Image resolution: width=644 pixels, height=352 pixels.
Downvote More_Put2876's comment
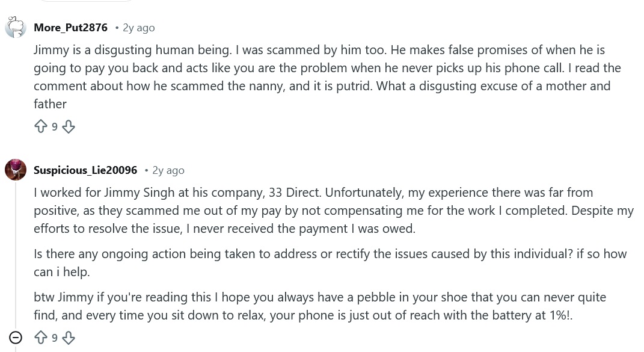point(69,126)
